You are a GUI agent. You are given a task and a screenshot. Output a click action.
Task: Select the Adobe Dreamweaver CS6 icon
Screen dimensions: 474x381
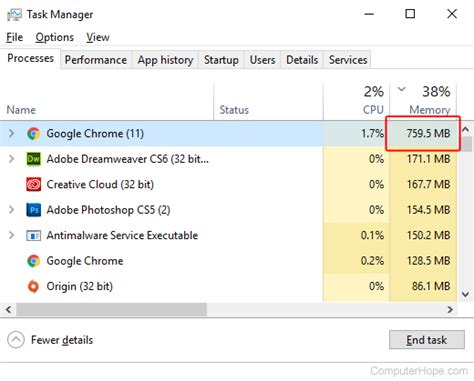pos(33,159)
